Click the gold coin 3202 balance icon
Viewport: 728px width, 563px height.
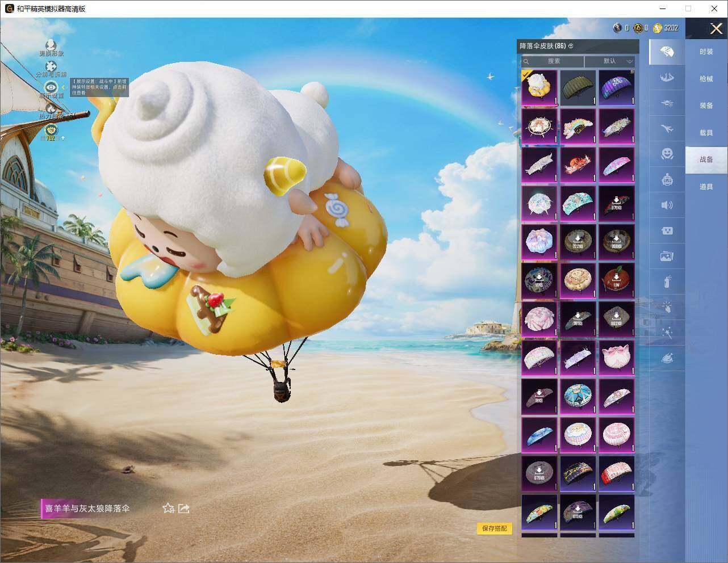[658, 28]
